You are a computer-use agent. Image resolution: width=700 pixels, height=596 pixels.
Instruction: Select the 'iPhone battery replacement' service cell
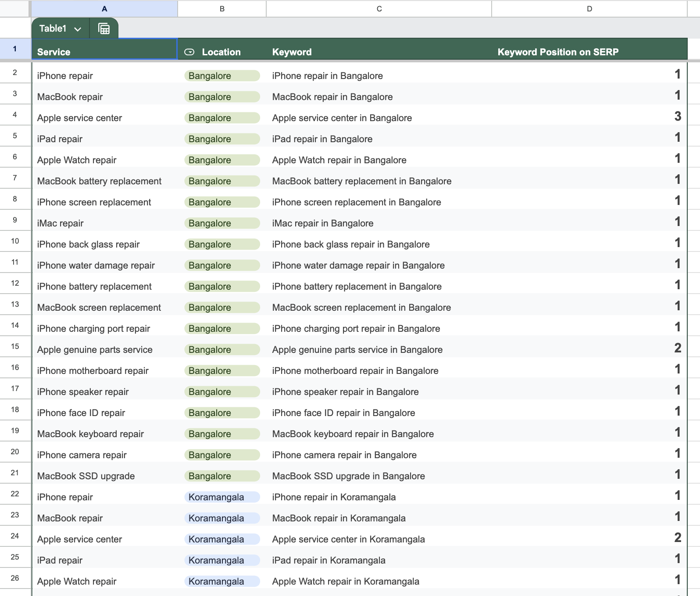tap(104, 283)
